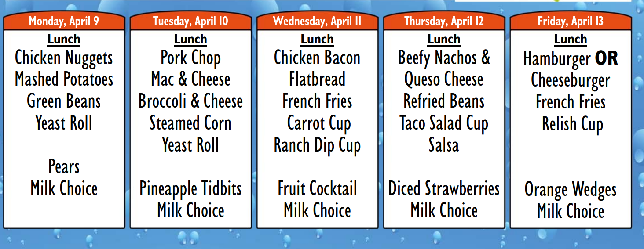Click the Friday, April 13 header
This screenshot has width=644, height=249.
click(x=571, y=21)
